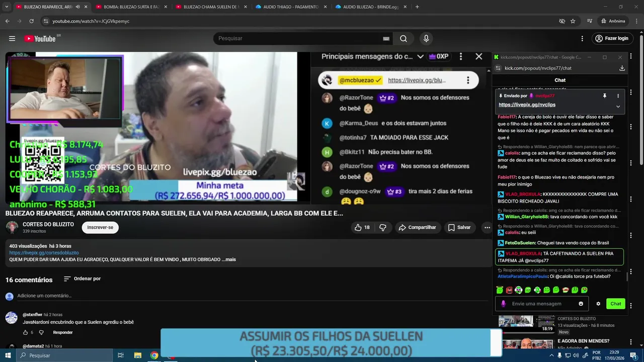Screen dimensions: 644x362
Task: Dislike the video with thumbs down
Action: (383, 227)
